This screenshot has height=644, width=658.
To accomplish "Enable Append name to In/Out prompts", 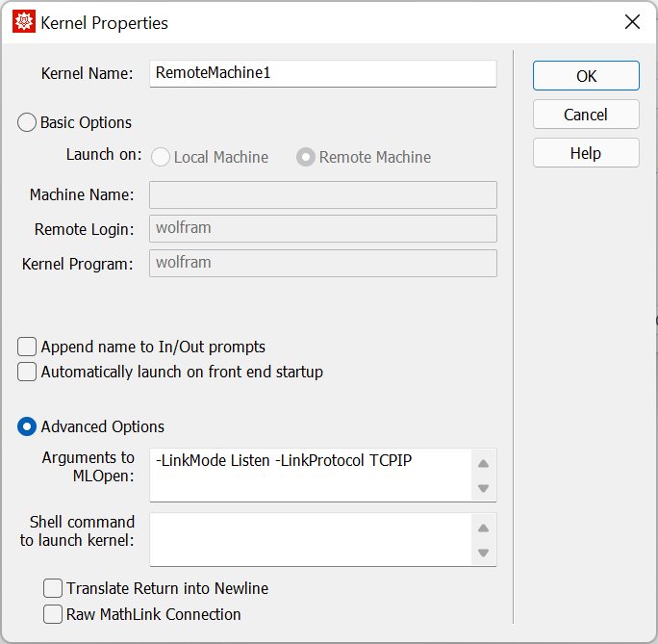I will 27,347.
